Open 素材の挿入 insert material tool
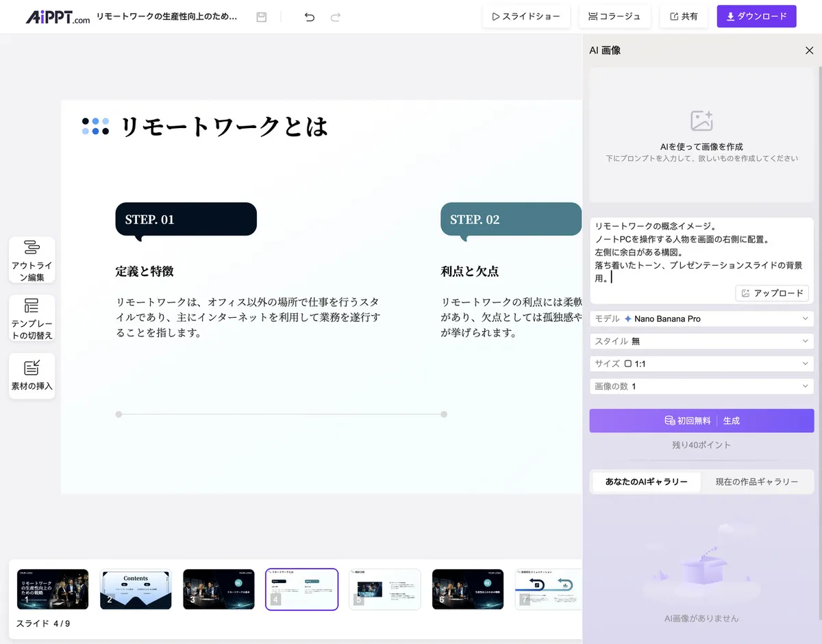822x644 pixels. point(32,375)
